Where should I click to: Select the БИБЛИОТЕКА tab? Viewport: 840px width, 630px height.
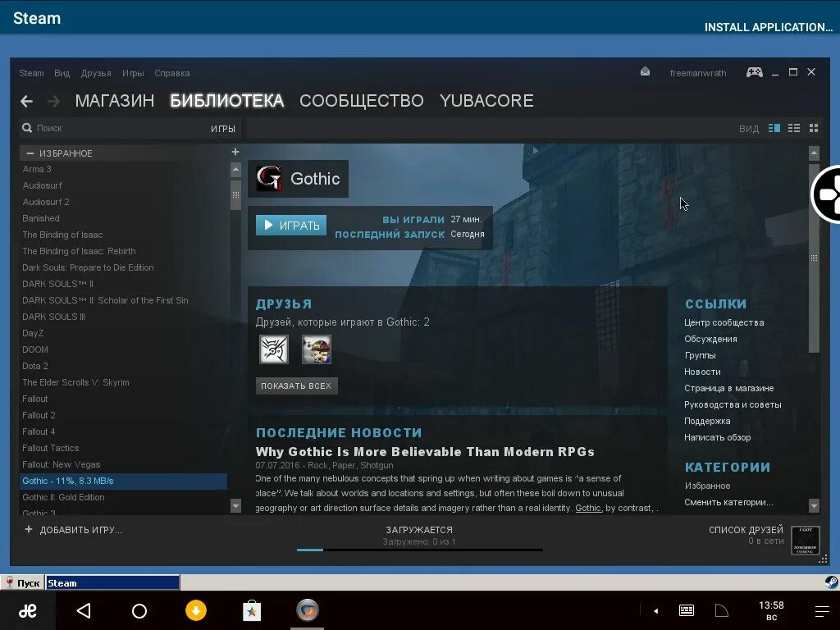(x=226, y=101)
